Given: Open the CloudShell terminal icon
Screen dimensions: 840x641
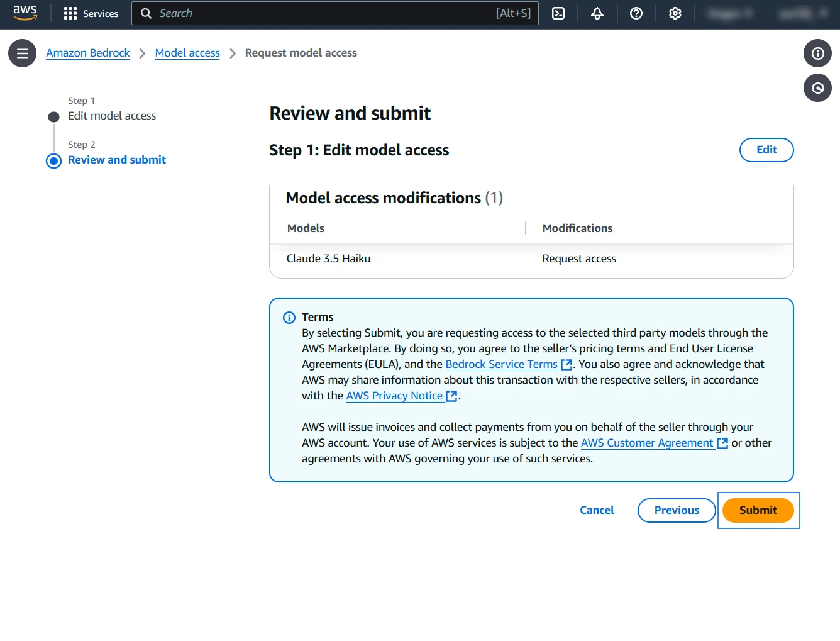Looking at the screenshot, I should 558,13.
